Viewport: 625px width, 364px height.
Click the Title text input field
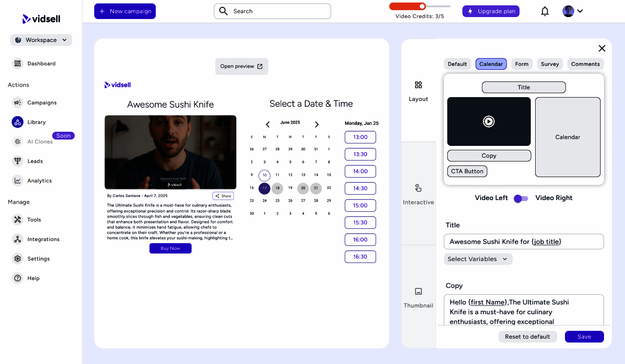523,242
